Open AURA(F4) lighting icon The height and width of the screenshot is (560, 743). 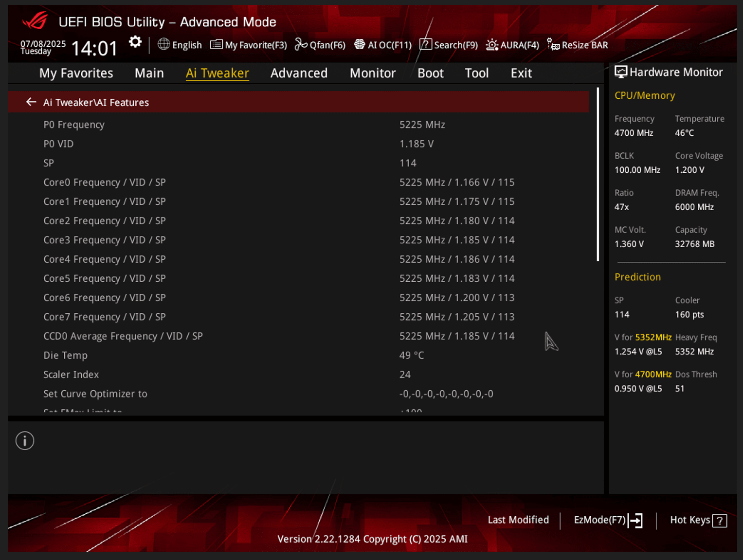point(492,45)
